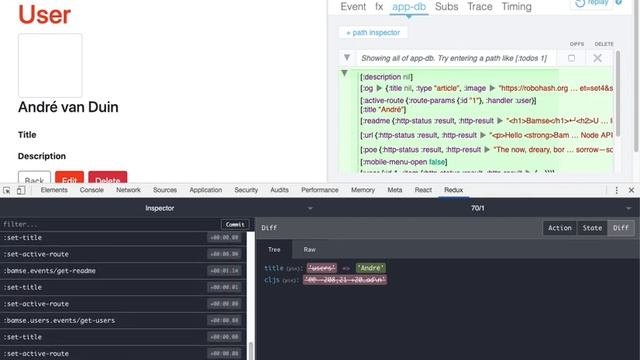This screenshot has height=360, width=640.
Task: Click the red Edit button
Action: pos(69,177)
